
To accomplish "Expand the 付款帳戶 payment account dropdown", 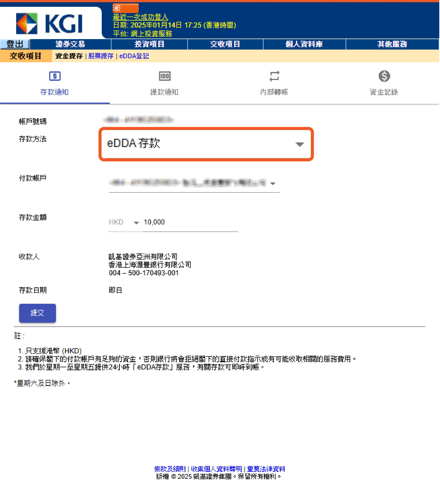I will coord(194,184).
